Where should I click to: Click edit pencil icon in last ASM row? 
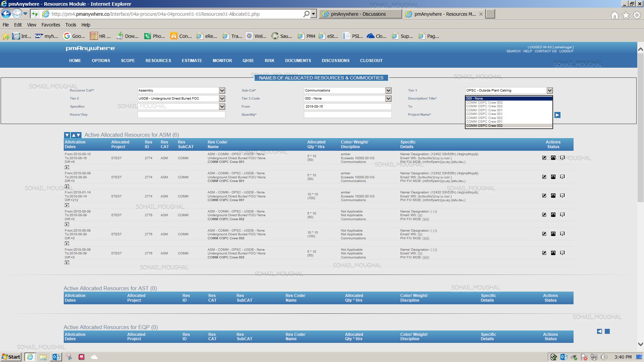(544, 253)
